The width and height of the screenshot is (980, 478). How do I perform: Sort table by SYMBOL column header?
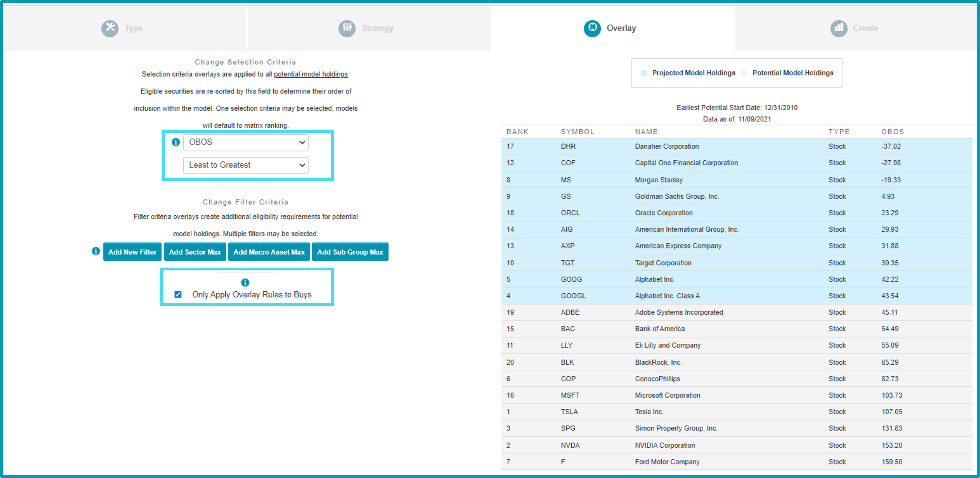pos(577,132)
